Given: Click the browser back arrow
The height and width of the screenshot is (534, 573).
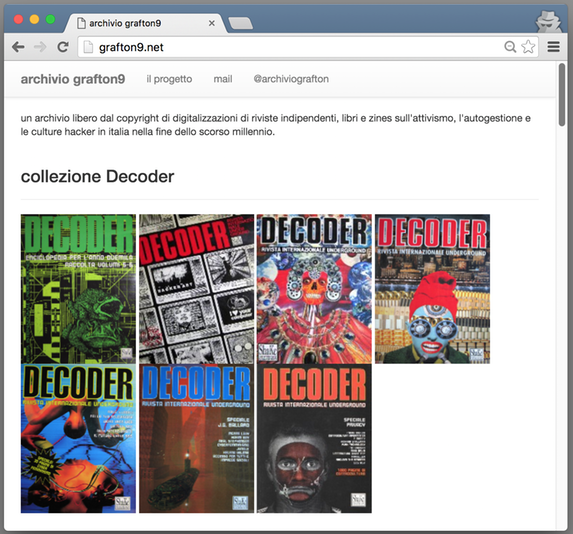Looking at the screenshot, I should (18, 47).
